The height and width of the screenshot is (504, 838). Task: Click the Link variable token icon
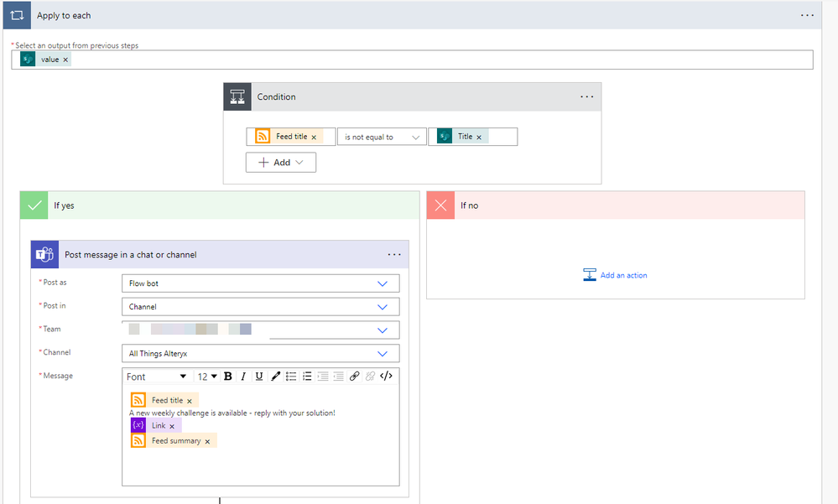(138, 425)
